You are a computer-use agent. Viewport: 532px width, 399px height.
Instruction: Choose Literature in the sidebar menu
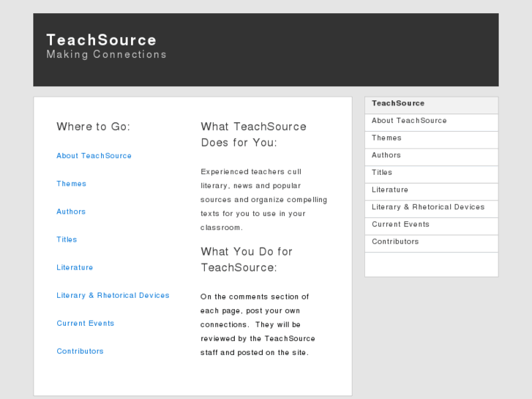432,192
